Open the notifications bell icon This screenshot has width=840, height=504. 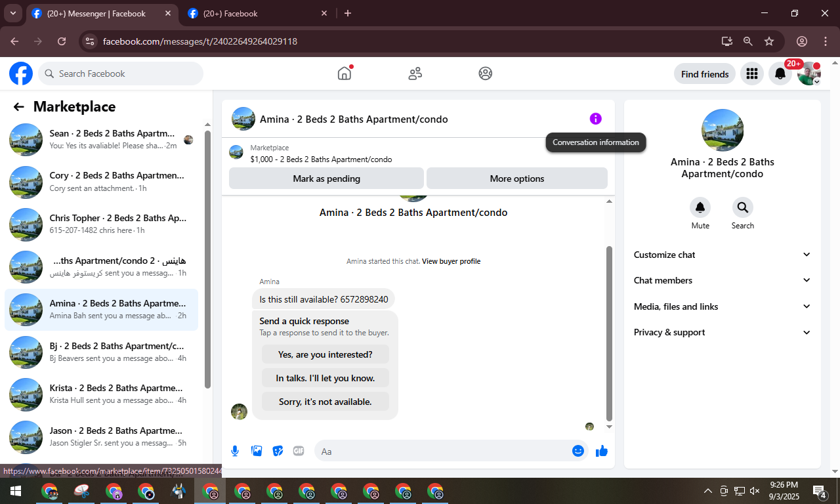(780, 74)
